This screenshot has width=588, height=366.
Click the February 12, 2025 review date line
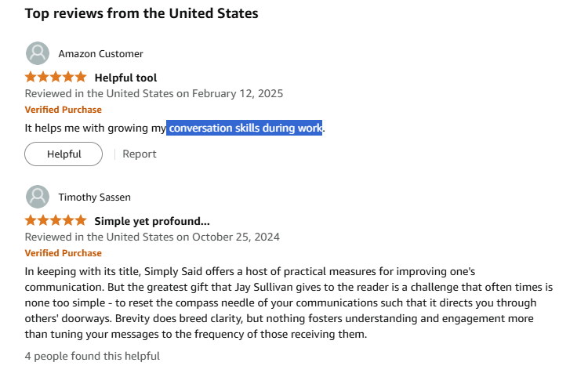pos(154,93)
